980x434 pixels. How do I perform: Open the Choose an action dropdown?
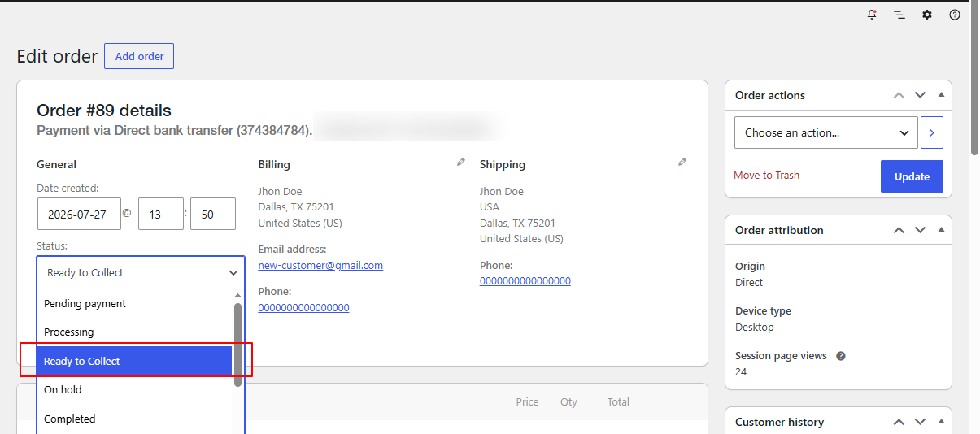(x=826, y=132)
